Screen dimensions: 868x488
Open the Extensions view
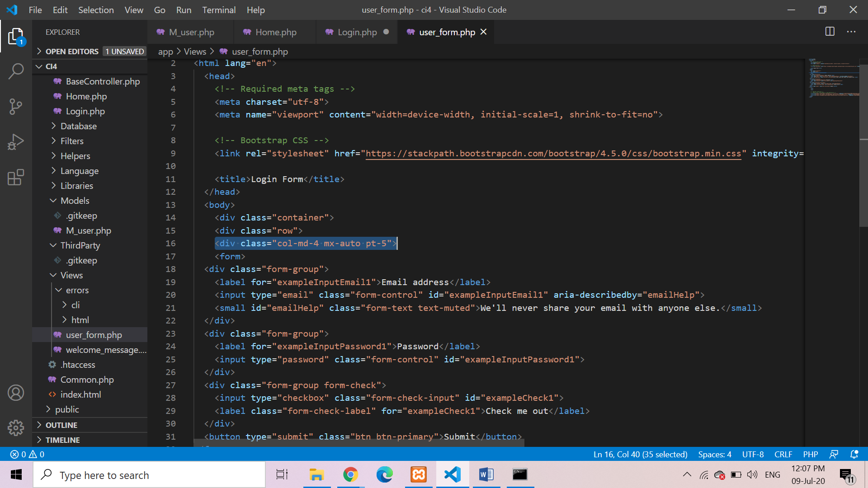16,177
